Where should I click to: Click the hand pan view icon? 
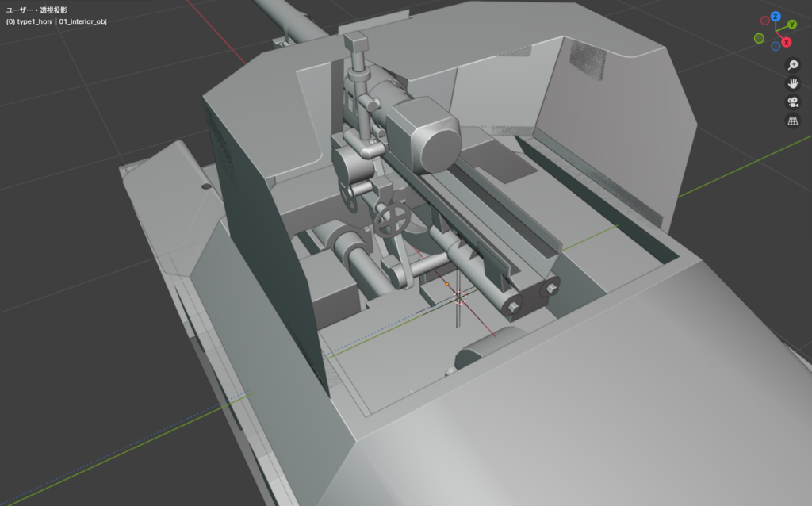[x=791, y=83]
